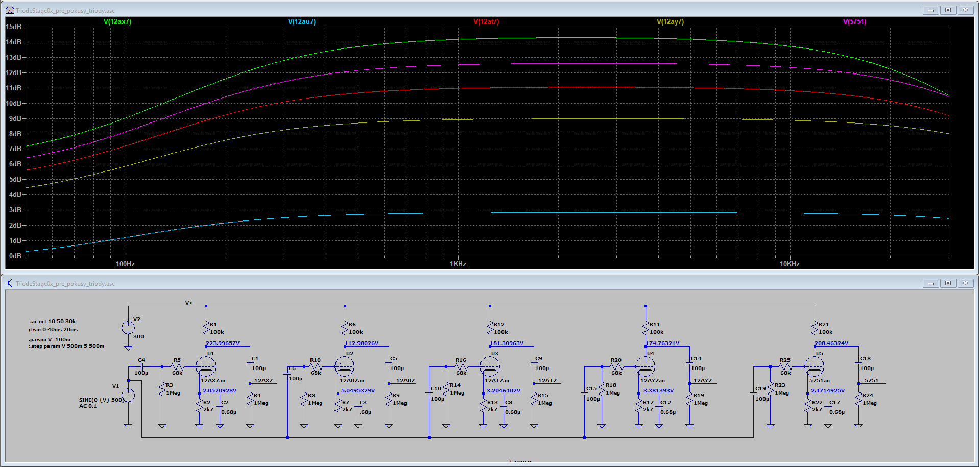
Task: Click the 12AU7 output net label
Action: click(405, 381)
